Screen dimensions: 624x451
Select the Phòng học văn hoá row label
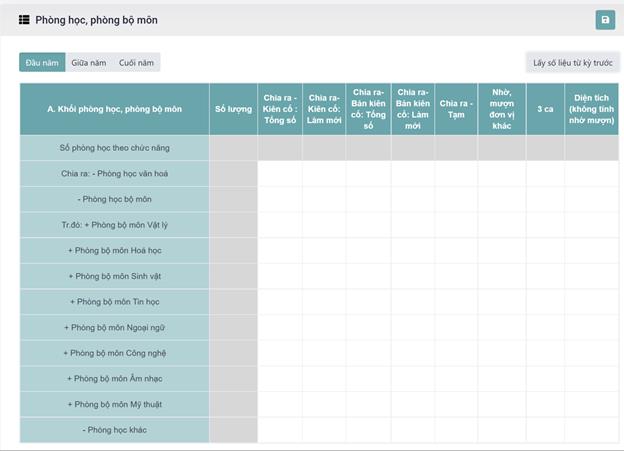pos(114,174)
